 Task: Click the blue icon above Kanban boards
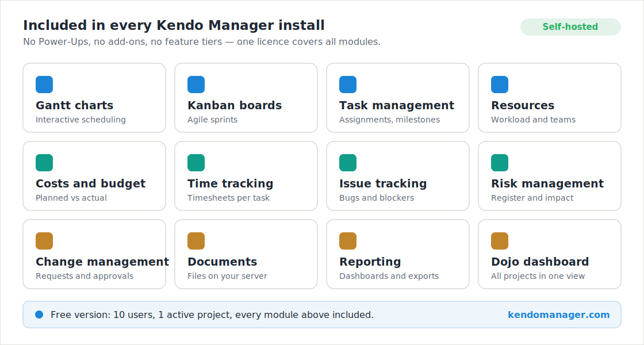(x=196, y=85)
